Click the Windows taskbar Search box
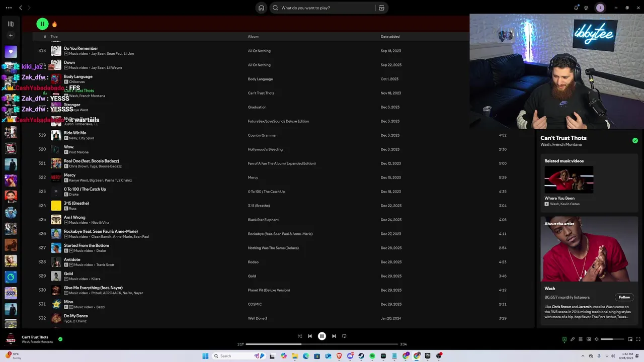This screenshot has width=644, height=362. (238, 356)
